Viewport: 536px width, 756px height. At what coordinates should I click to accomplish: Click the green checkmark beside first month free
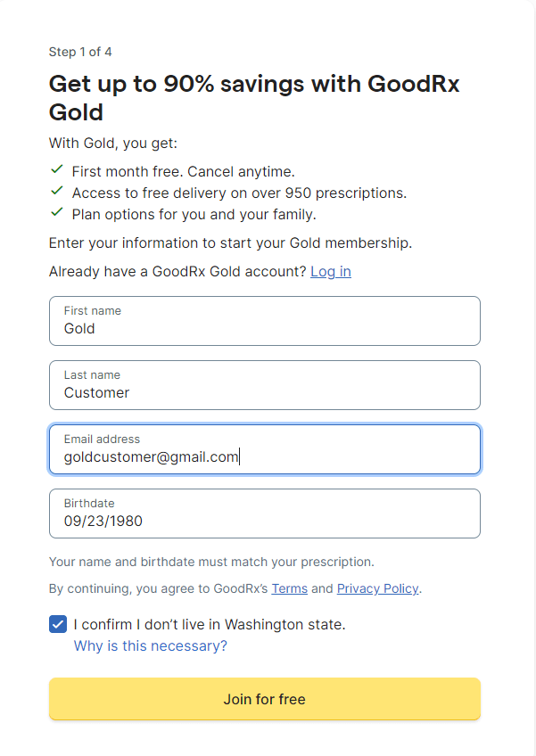pos(57,170)
